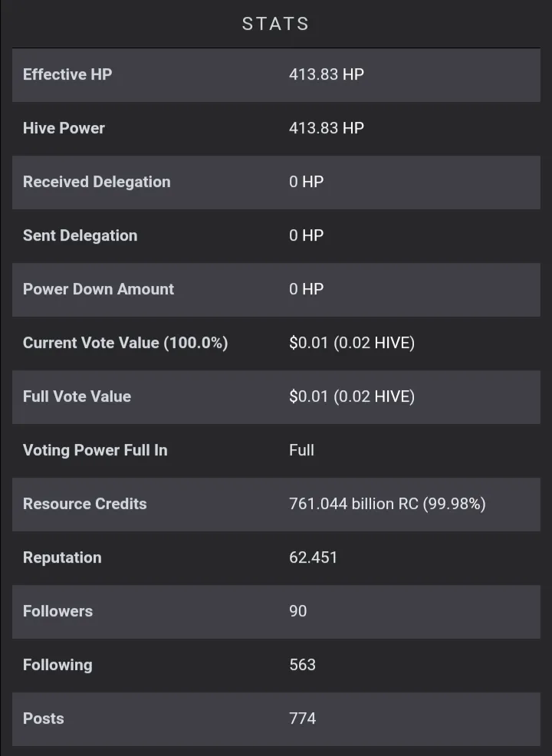The image size is (552, 756).
Task: Select the Hive Power row label
Action: coord(64,128)
